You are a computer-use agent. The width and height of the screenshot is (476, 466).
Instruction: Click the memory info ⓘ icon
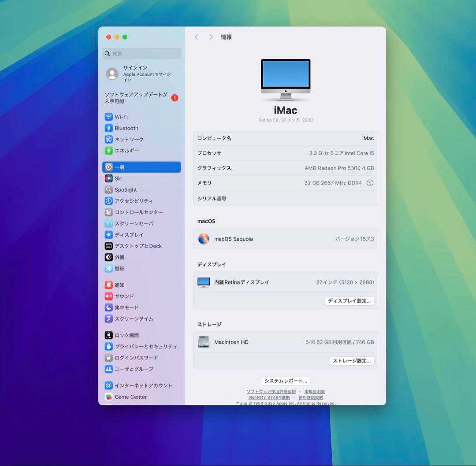tap(370, 183)
